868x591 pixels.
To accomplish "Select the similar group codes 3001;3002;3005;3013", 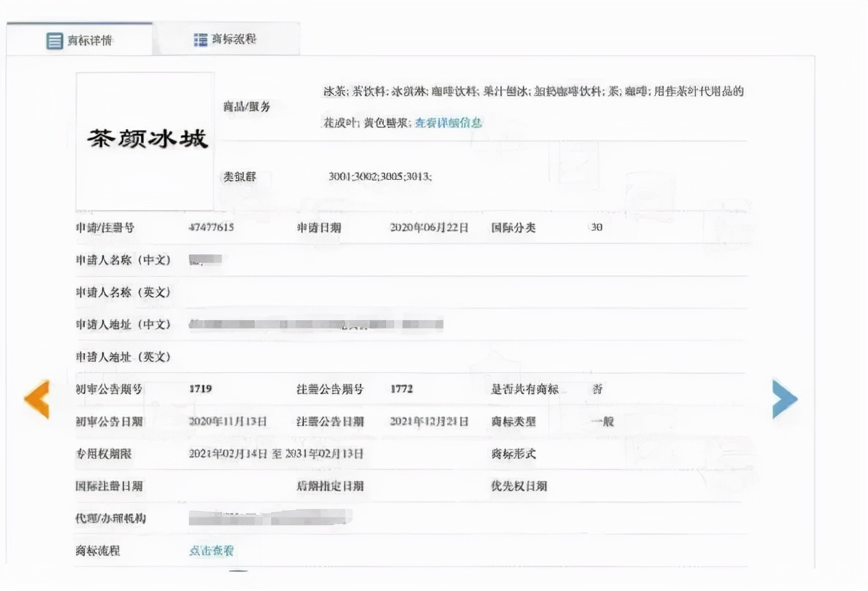I will pyautogui.click(x=380, y=176).
